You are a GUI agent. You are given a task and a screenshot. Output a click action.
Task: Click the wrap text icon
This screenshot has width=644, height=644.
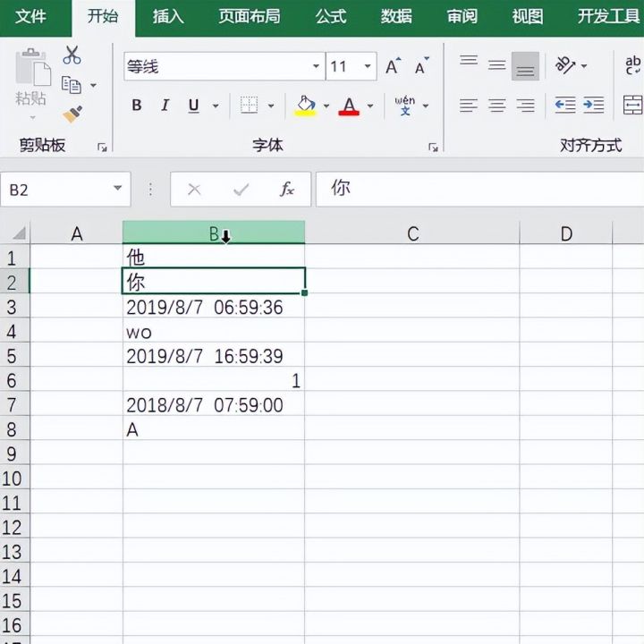point(633,65)
